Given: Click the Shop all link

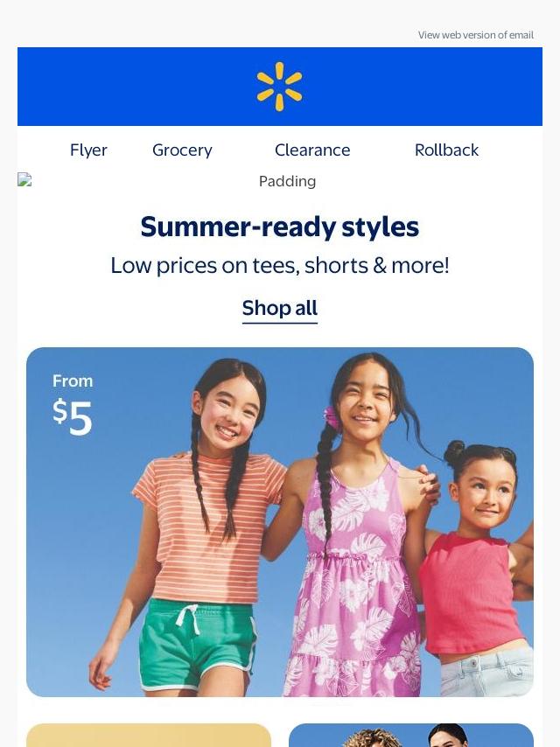Looking at the screenshot, I should [280, 309].
